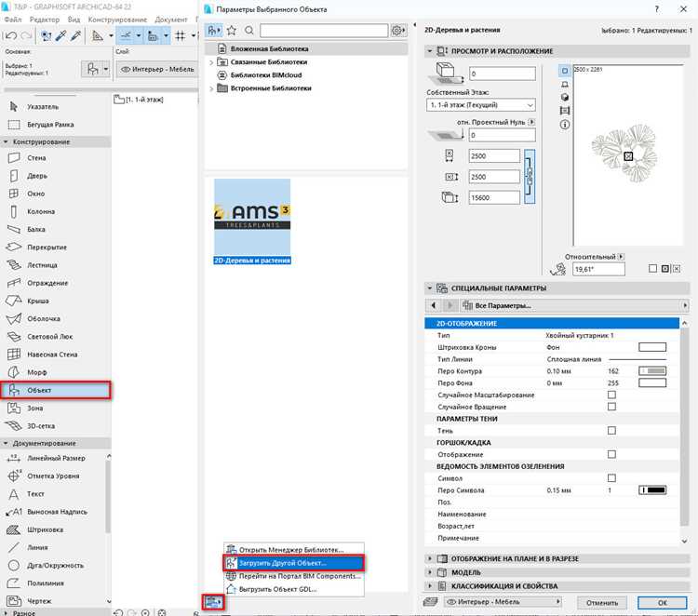698x616 pixels.
Task: Open the Конструирование menu
Action: (x=117, y=20)
